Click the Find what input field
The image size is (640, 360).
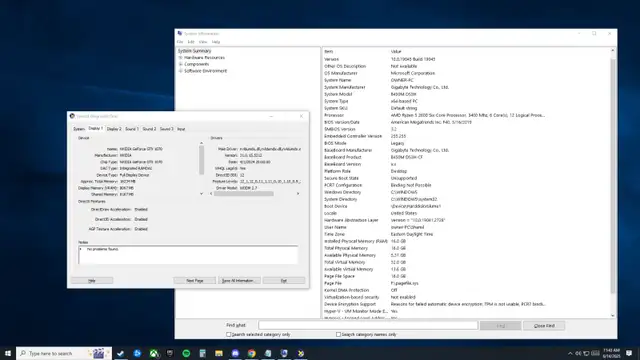point(368,325)
